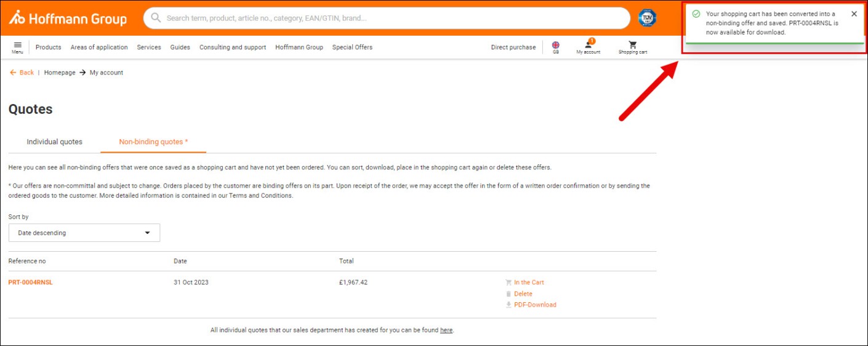Switch to Individual quotes tab

[54, 142]
